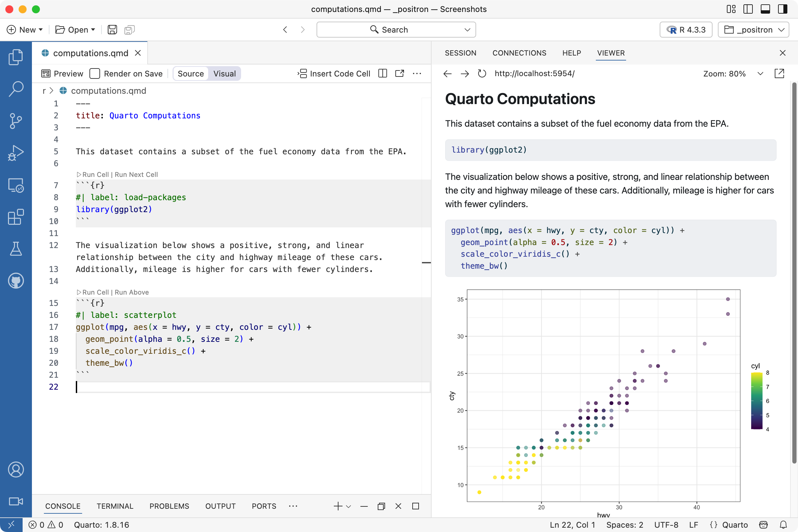This screenshot has height=532, width=798.
Task: Enable Render on Save
Action: click(x=95, y=73)
